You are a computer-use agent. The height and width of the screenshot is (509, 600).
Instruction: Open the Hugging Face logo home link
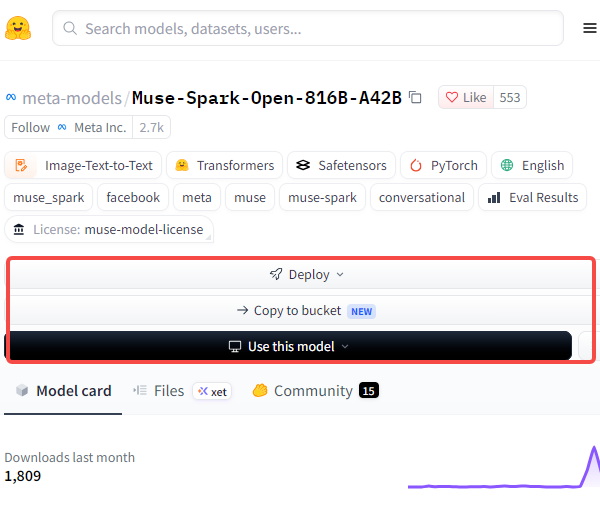coord(18,28)
